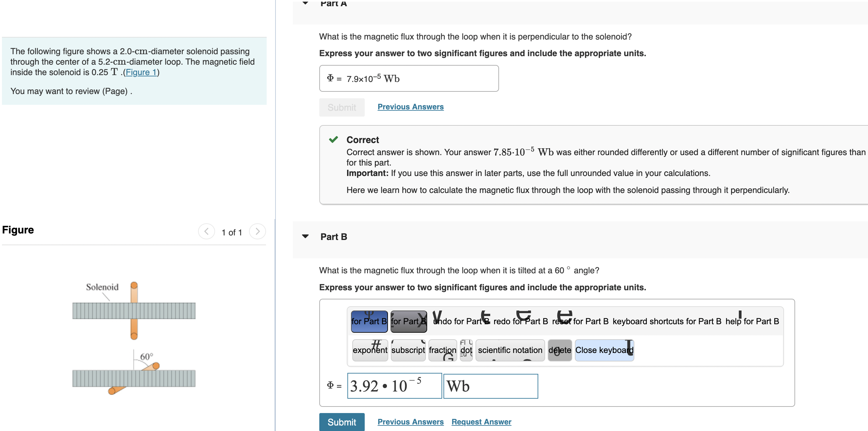Close the equation keyboard
The image size is (868, 431).
tap(604, 350)
